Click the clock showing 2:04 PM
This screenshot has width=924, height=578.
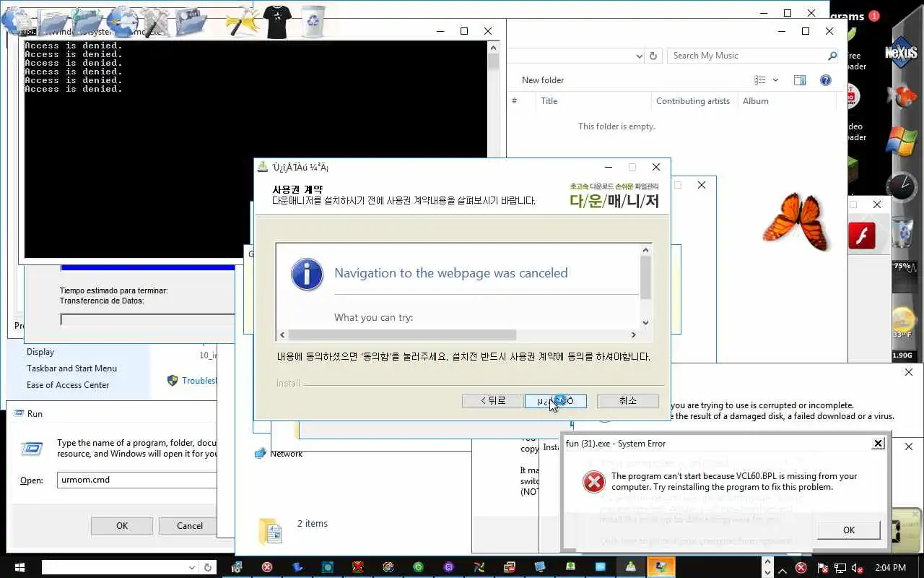click(x=889, y=568)
